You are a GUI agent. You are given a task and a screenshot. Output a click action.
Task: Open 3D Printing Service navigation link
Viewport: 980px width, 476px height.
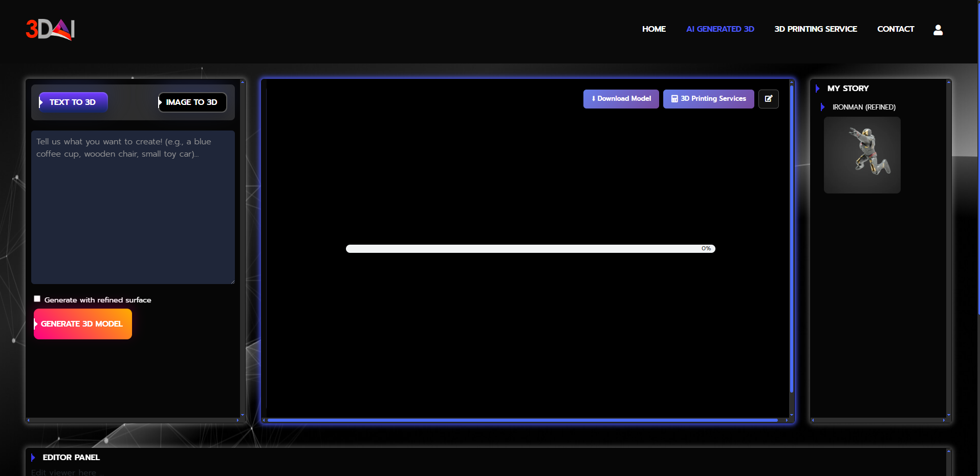(815, 29)
